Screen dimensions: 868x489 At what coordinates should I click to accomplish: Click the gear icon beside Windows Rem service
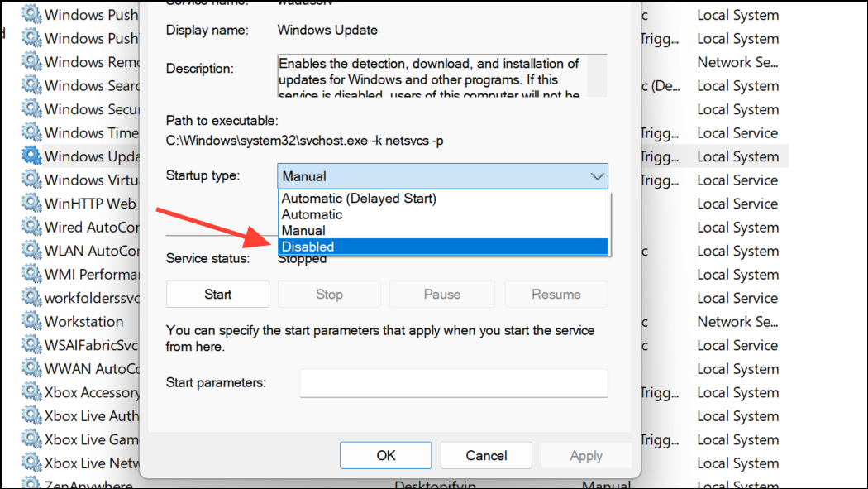point(31,61)
